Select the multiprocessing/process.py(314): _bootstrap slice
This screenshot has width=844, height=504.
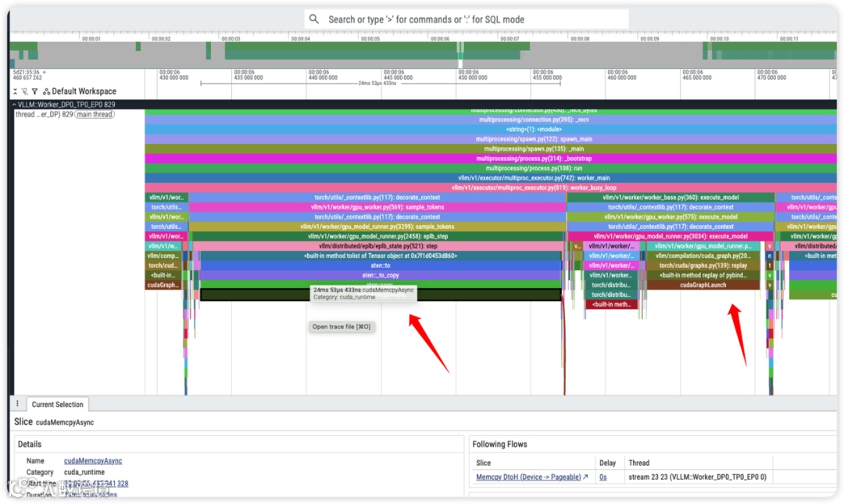490,159
